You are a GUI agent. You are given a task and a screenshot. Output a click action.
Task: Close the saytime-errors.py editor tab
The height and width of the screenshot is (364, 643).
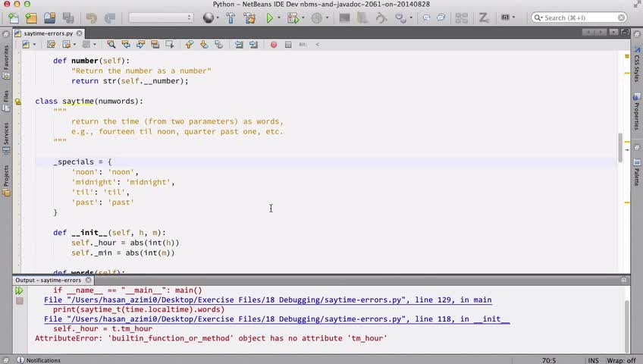coord(80,33)
